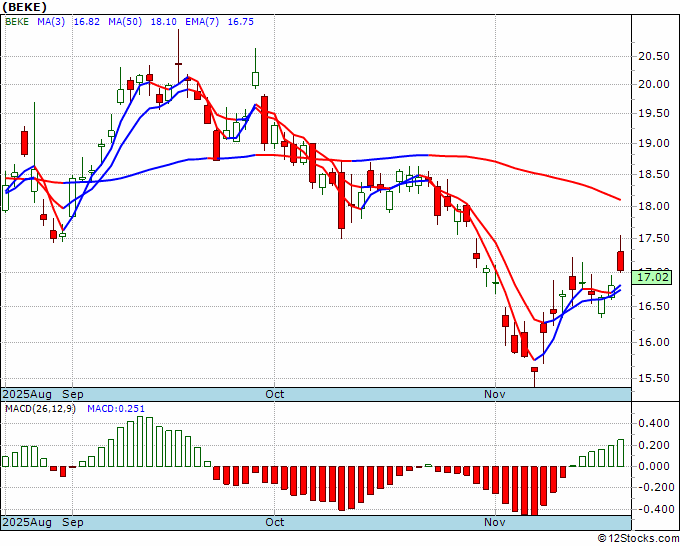Click the MA(50) value 18.10
The width and height of the screenshot is (680, 546).
pyautogui.click(x=163, y=22)
